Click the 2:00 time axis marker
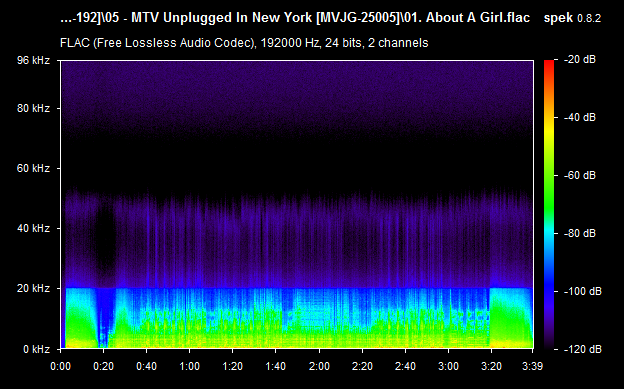Image resolution: width=624 pixels, height=389 pixels. point(319,366)
